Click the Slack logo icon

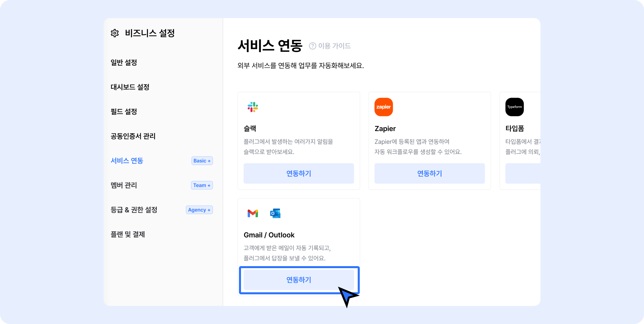tap(253, 107)
